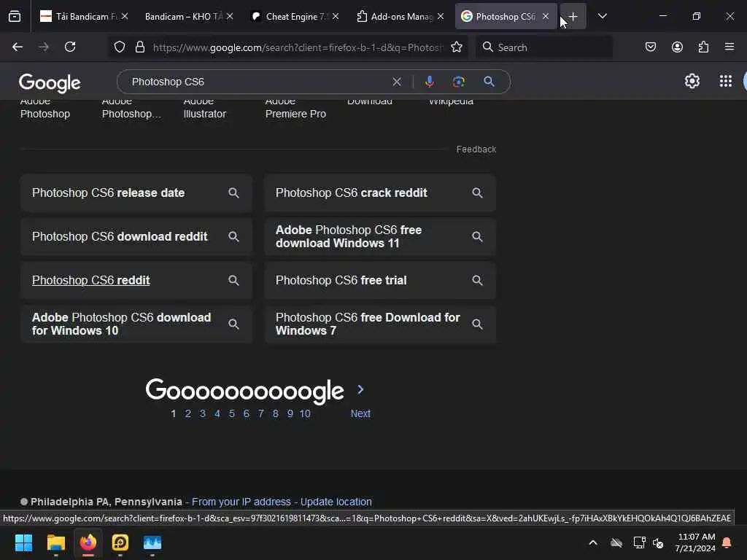Open free download Windows 11 suggestion

[x=379, y=237]
